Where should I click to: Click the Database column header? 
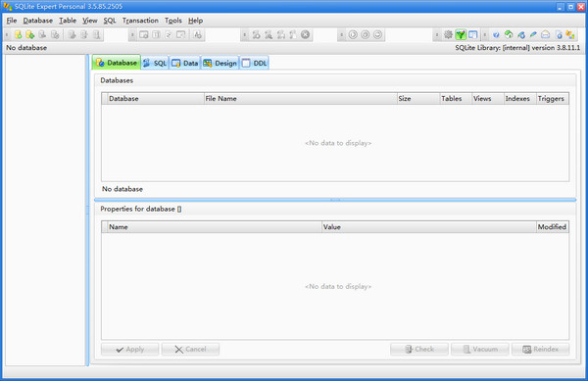(x=156, y=99)
